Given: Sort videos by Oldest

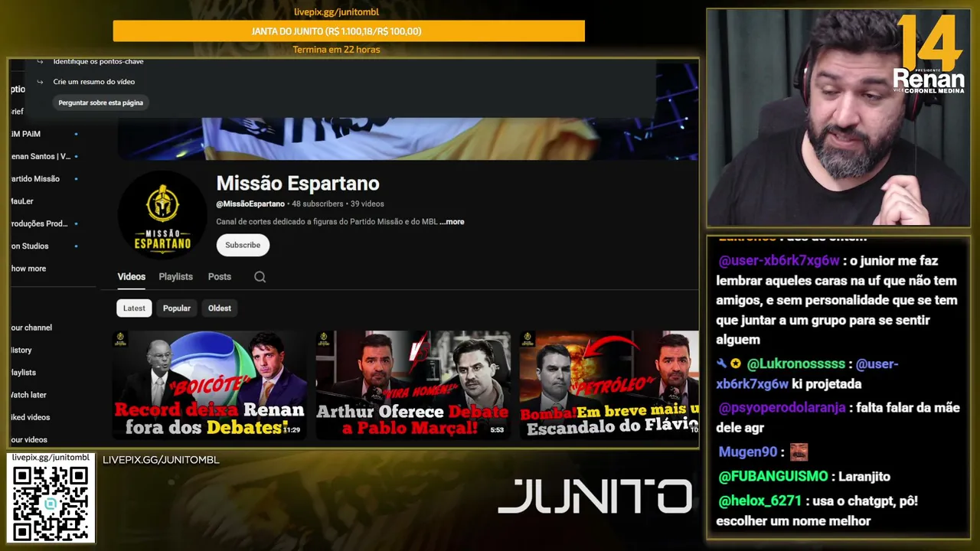Looking at the screenshot, I should tap(220, 308).
